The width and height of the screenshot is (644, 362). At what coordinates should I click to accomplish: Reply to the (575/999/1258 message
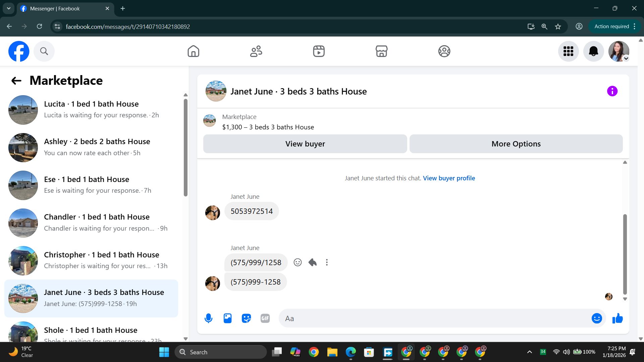tap(312, 262)
